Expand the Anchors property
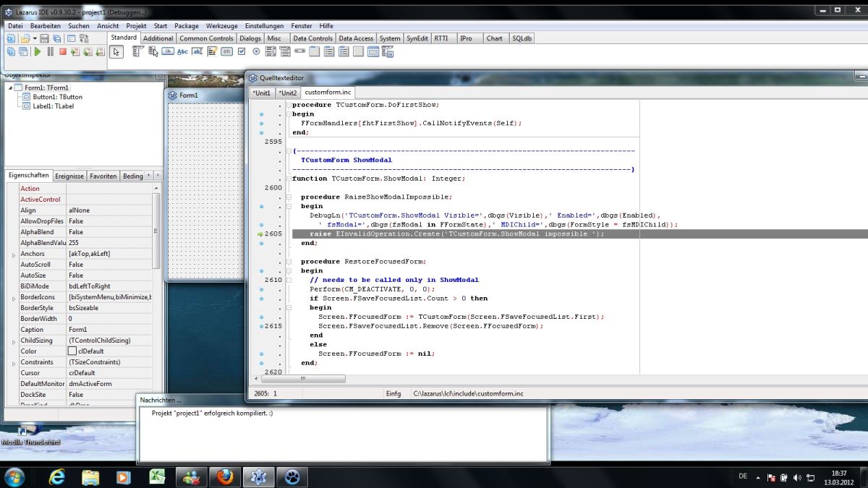Viewport: 868px width, 488px height. [x=13, y=254]
